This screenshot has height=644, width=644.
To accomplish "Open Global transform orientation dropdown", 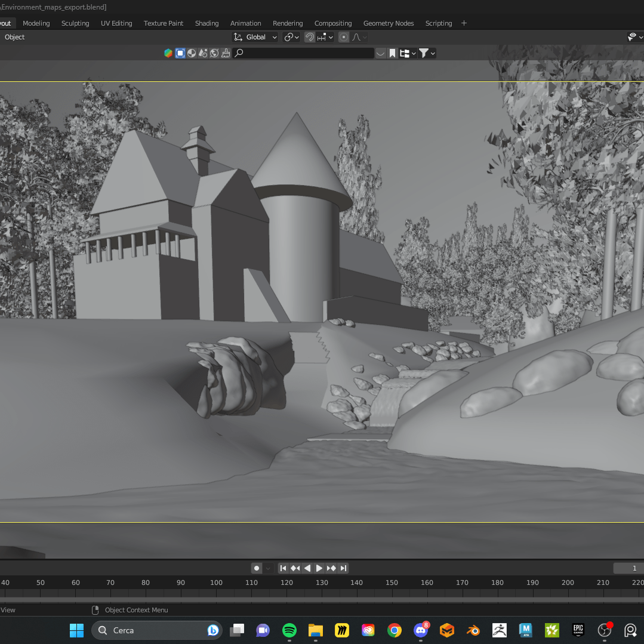I will click(256, 37).
